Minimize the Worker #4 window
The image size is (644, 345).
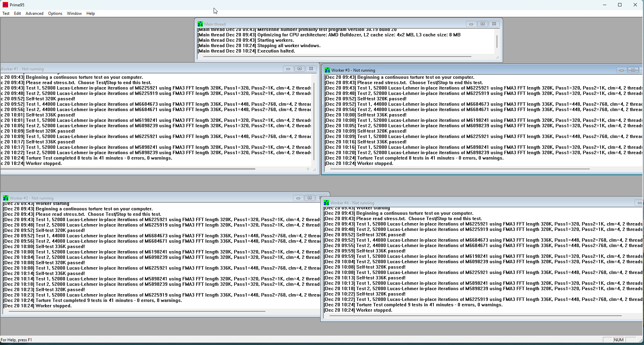click(x=639, y=203)
